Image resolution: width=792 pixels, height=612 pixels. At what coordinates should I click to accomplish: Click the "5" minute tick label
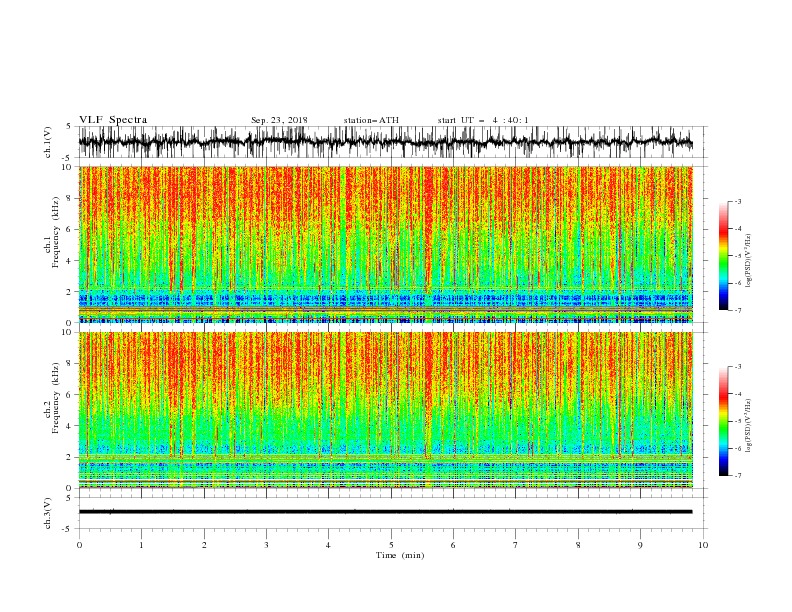pyautogui.click(x=391, y=545)
